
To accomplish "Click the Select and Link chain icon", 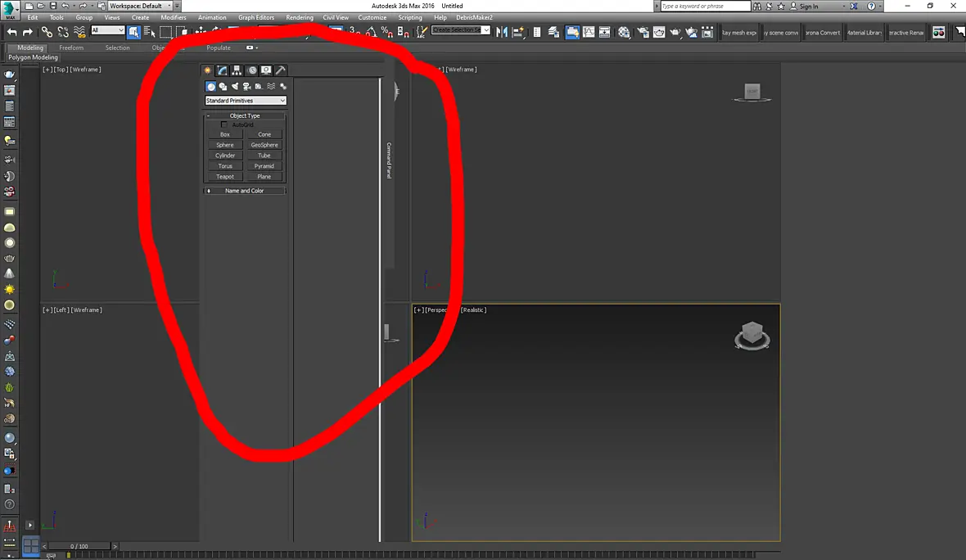I will [x=47, y=32].
